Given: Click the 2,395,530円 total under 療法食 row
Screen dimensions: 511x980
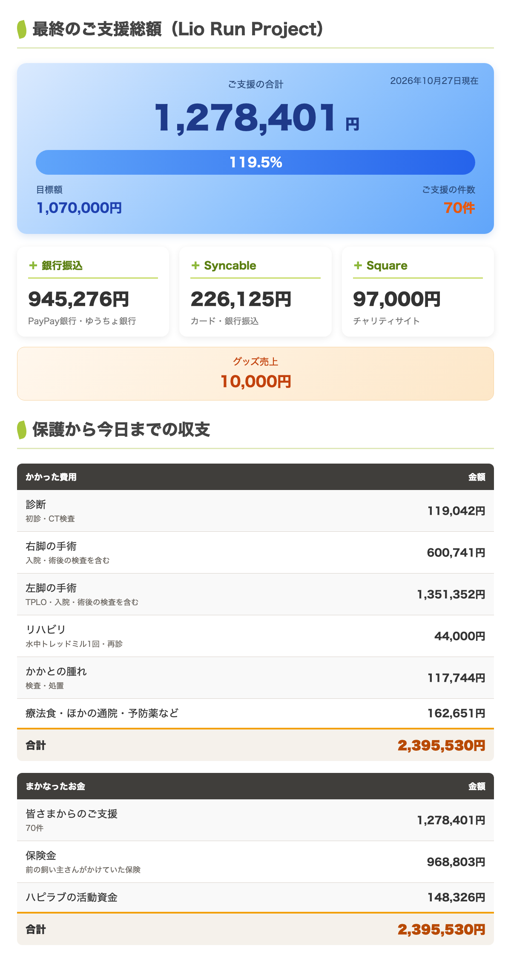Looking at the screenshot, I should pyautogui.click(x=442, y=745).
